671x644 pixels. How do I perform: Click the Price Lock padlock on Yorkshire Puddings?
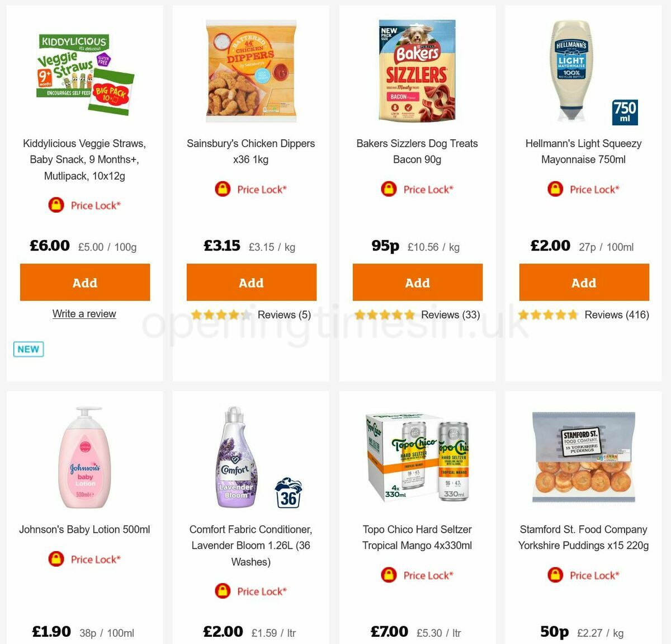554,575
